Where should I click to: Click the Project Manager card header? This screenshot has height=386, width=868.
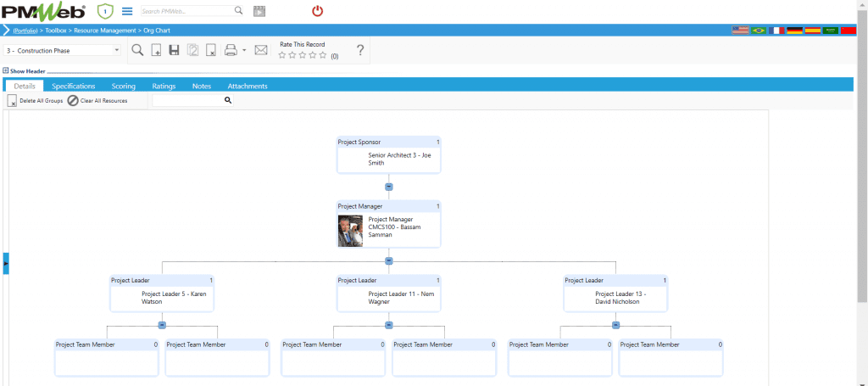point(388,206)
